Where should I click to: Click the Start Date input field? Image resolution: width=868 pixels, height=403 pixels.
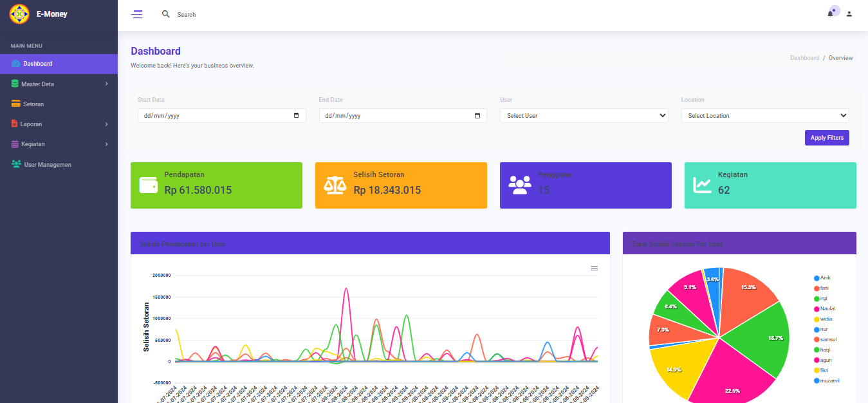click(x=221, y=115)
